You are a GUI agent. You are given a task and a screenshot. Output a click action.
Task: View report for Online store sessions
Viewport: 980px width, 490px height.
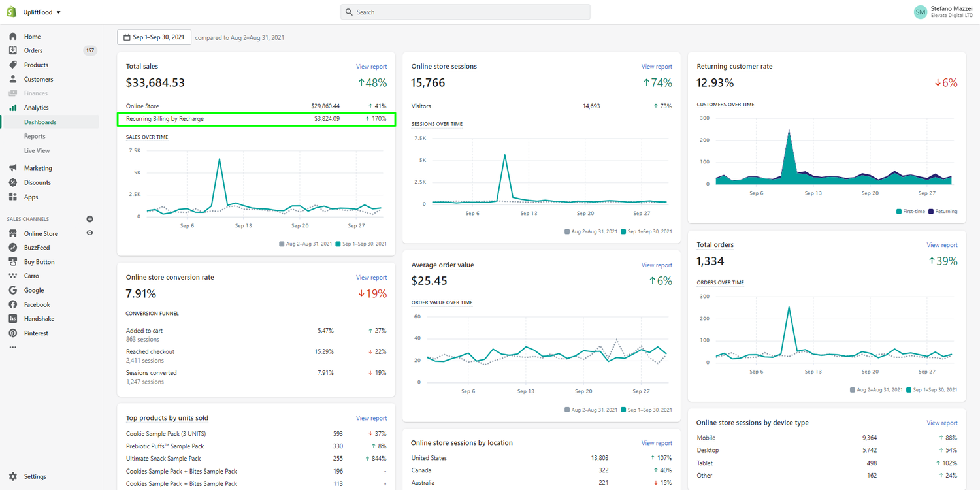point(657,67)
